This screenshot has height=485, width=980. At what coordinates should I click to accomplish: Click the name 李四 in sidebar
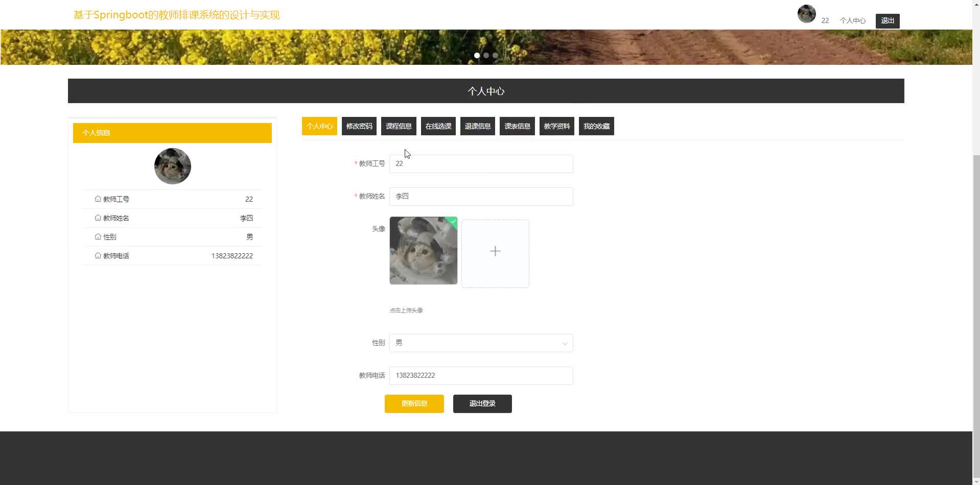[246, 218]
